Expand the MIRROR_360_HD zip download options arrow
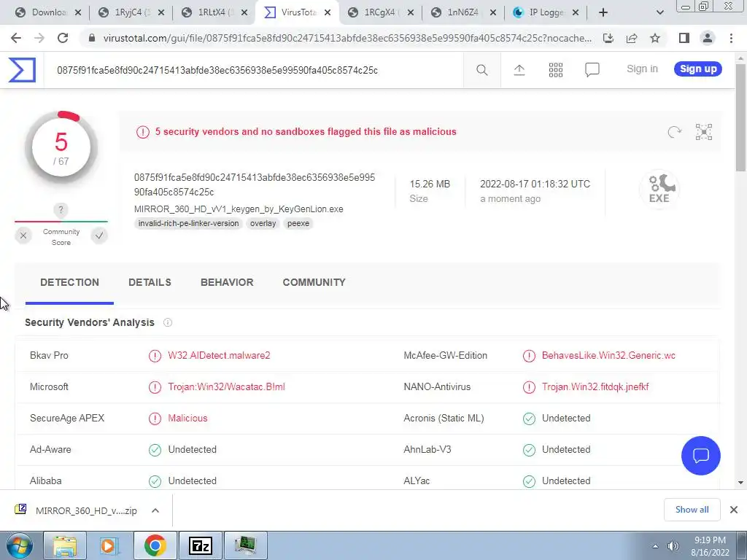 pyautogui.click(x=155, y=510)
